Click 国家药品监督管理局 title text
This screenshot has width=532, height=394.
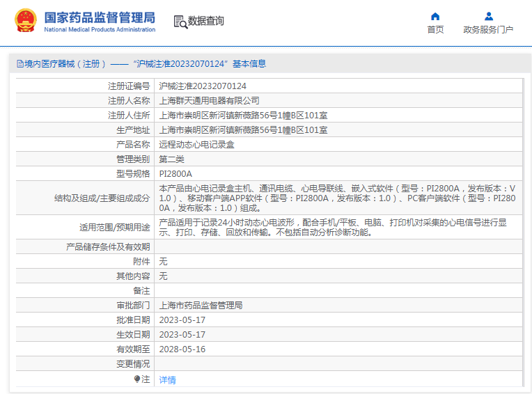pos(100,17)
